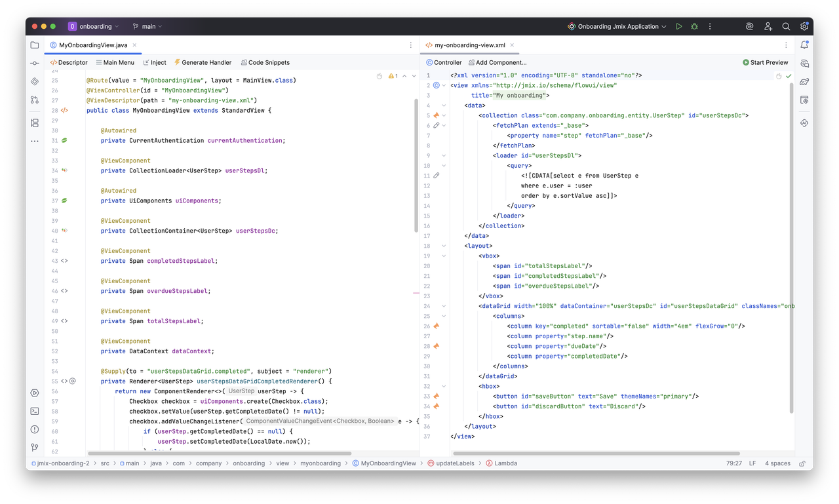Screen dimensions: 839x504
Task: Open the Jmix UI preview panel icon on right sidebar
Action: tap(804, 100)
